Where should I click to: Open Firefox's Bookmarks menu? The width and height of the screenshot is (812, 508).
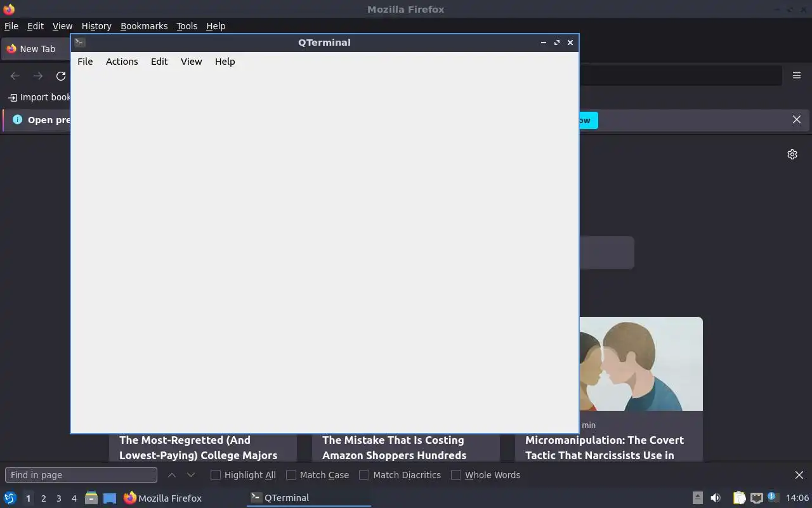pos(144,26)
